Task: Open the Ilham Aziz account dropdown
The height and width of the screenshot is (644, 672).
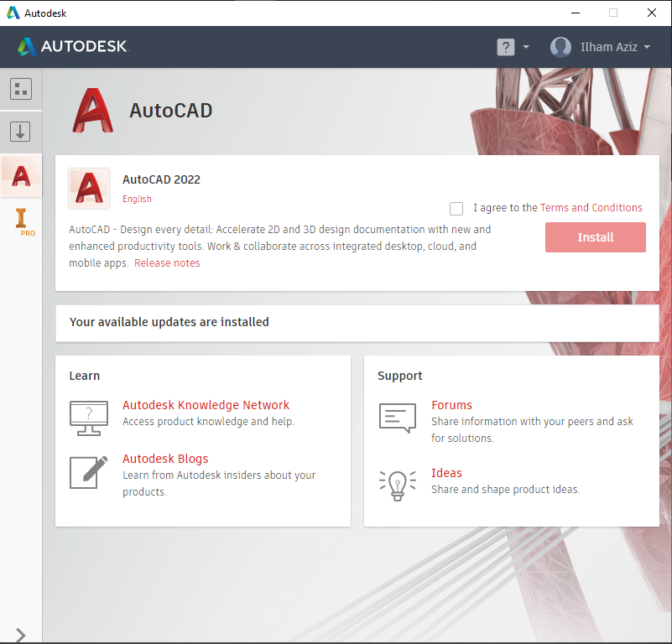Action: 615,47
